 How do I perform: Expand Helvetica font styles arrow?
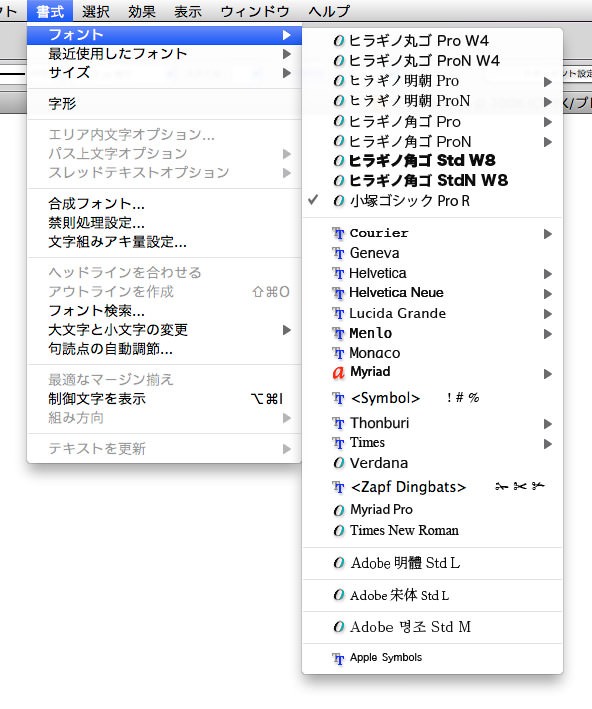[x=548, y=274]
